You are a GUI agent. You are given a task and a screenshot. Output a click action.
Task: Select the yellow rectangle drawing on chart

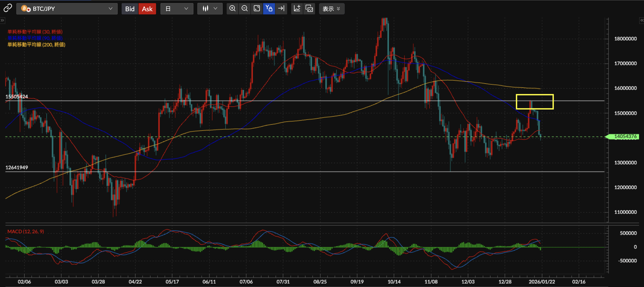[534, 95]
